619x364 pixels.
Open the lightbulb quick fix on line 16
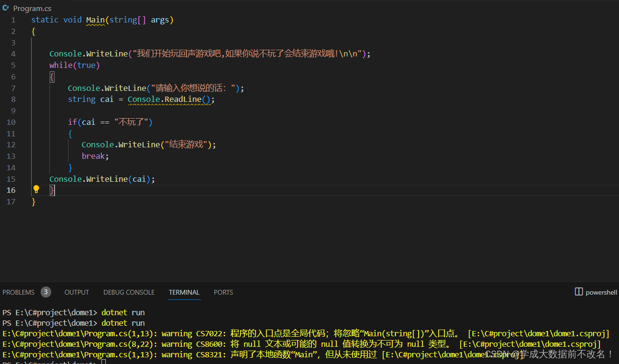click(x=36, y=190)
